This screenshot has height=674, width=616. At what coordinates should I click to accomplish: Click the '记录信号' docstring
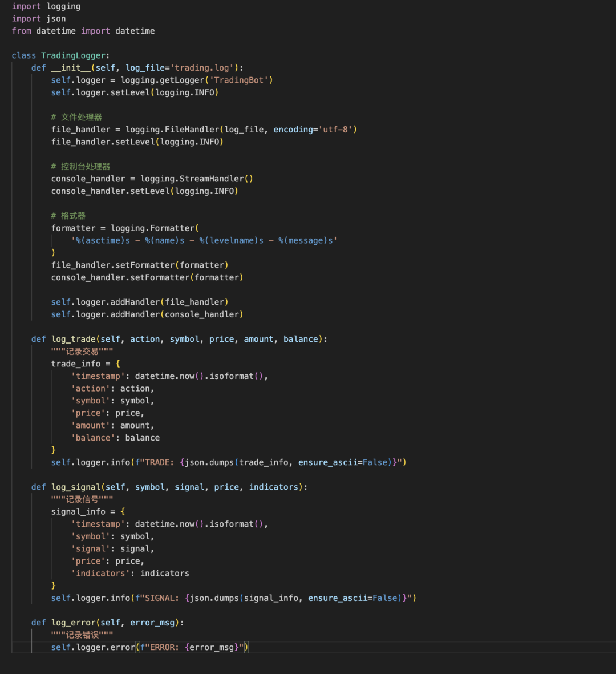point(82,499)
